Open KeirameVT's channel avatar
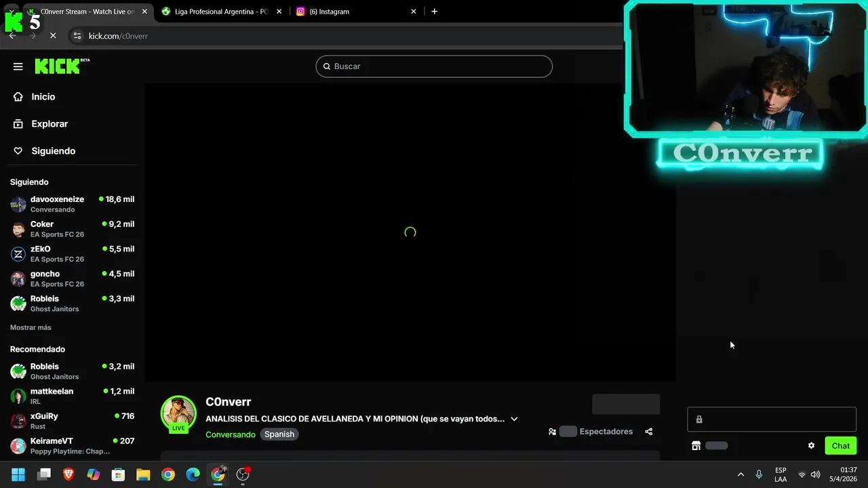Image resolution: width=868 pixels, height=488 pixels. click(x=18, y=446)
